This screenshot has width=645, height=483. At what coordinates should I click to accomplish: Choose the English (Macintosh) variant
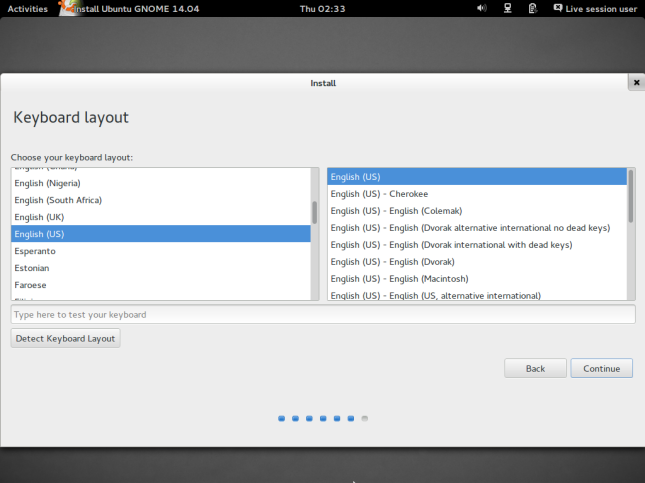click(x=399, y=279)
